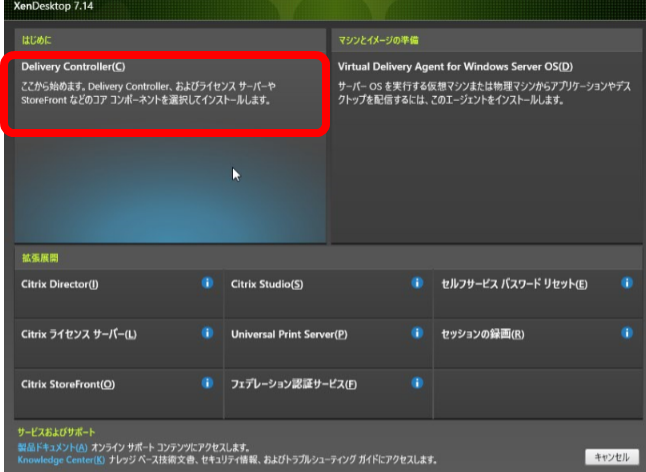Viewport: 646px width, 472px height.
Task: Click the 拡張展開 section heading
Action: click(40, 258)
